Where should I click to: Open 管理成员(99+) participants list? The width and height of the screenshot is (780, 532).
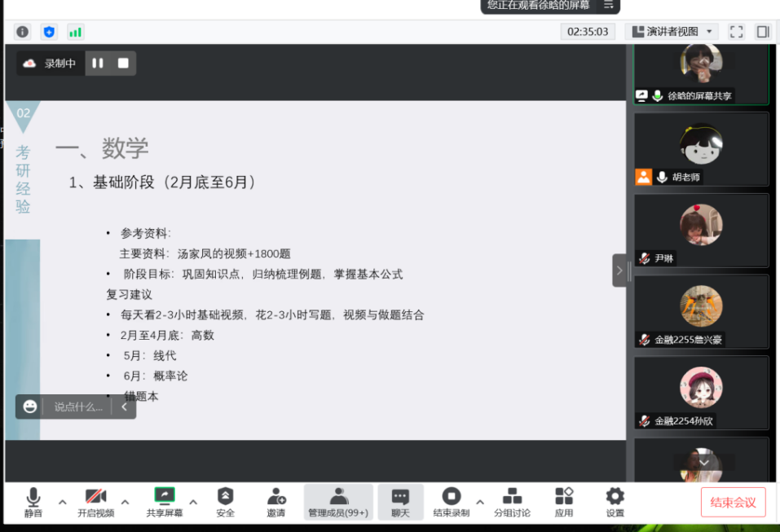[x=338, y=502]
